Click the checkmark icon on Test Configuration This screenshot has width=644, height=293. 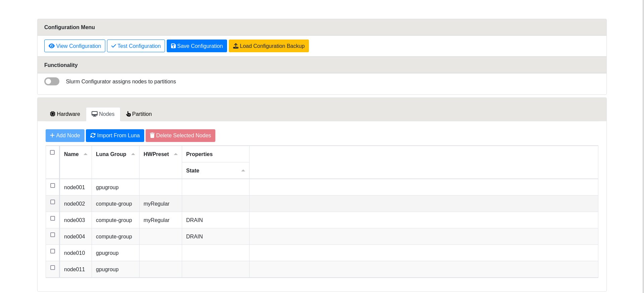114,46
